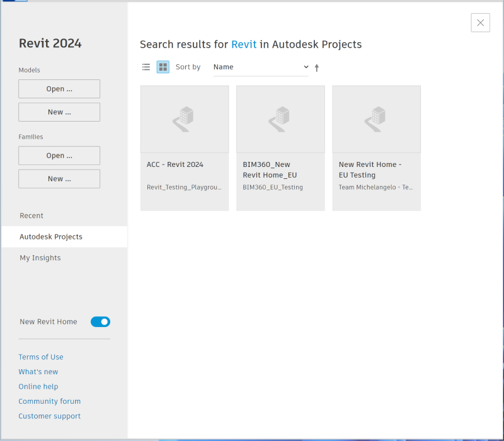Click Open under Families
The width and height of the screenshot is (504, 441).
59,156
